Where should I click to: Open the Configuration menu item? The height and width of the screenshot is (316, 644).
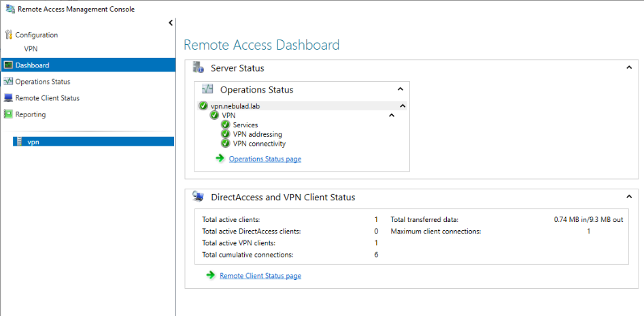click(37, 35)
